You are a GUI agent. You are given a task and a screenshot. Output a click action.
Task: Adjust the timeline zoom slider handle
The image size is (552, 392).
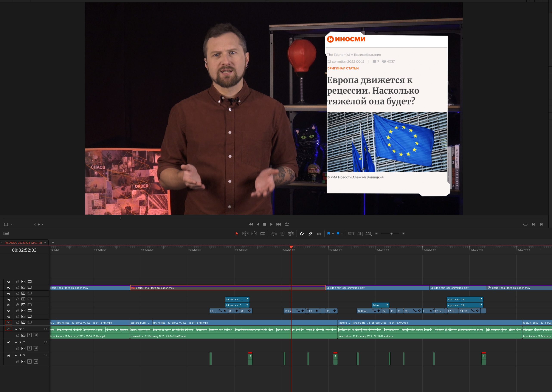pyautogui.click(x=391, y=233)
